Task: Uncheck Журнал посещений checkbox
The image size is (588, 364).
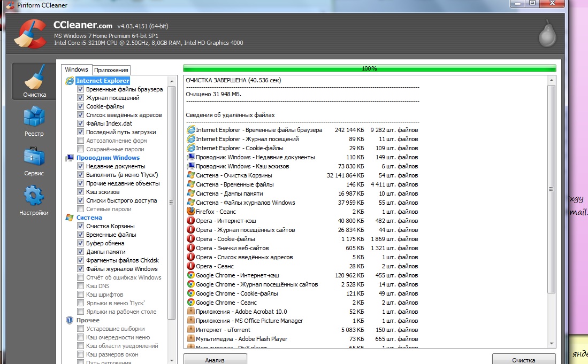Action: tap(80, 98)
